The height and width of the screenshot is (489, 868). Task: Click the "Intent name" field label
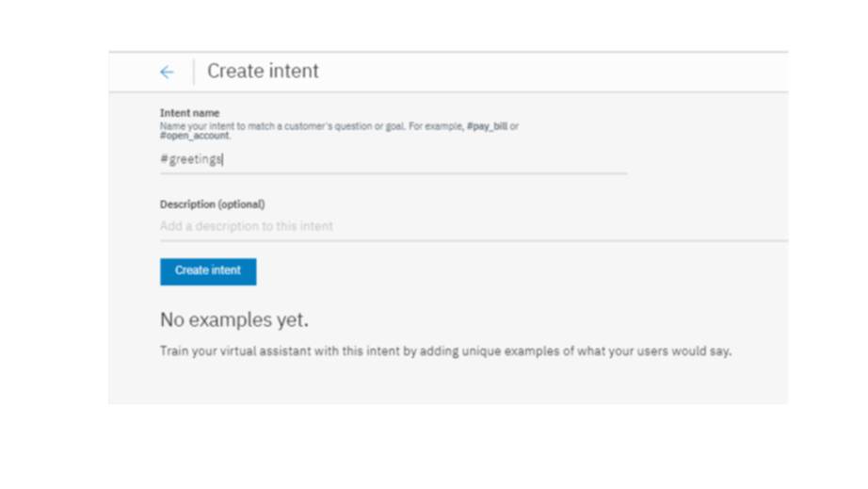(x=189, y=113)
